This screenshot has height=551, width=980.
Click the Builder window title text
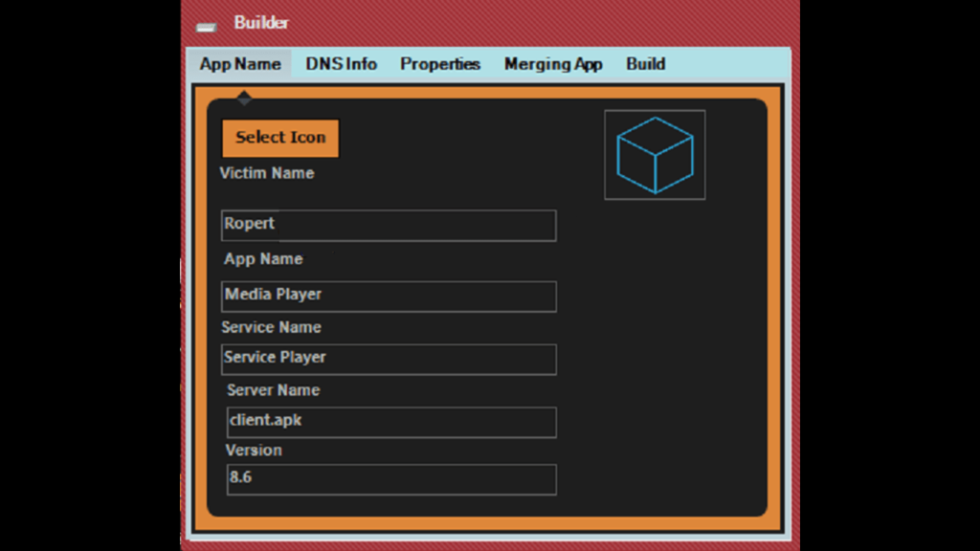[x=261, y=23]
